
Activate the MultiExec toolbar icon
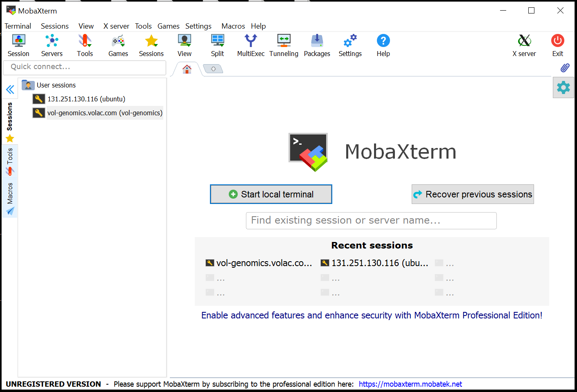[251, 45]
